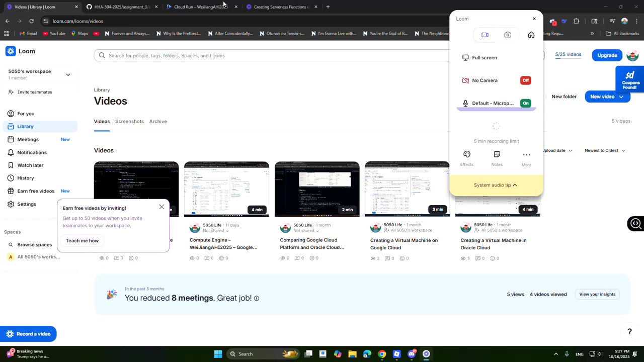The width and height of the screenshot is (644, 362).
Task: Toggle the microphone On switch
Action: [x=526, y=103]
